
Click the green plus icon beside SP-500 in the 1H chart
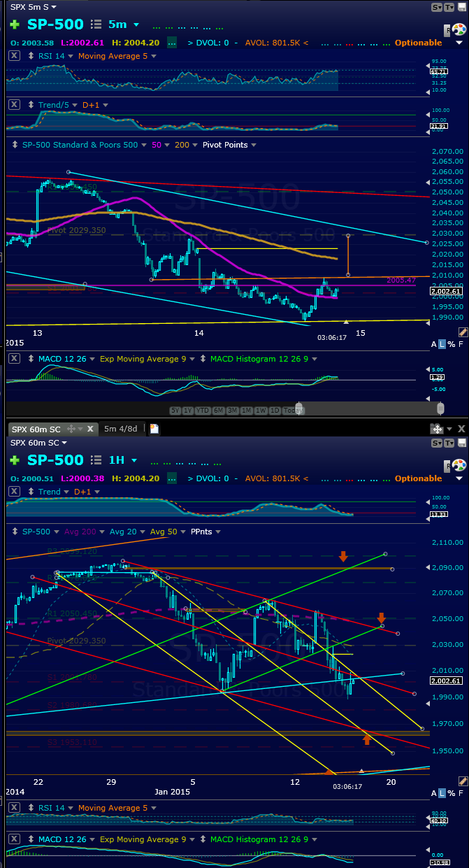[14, 460]
